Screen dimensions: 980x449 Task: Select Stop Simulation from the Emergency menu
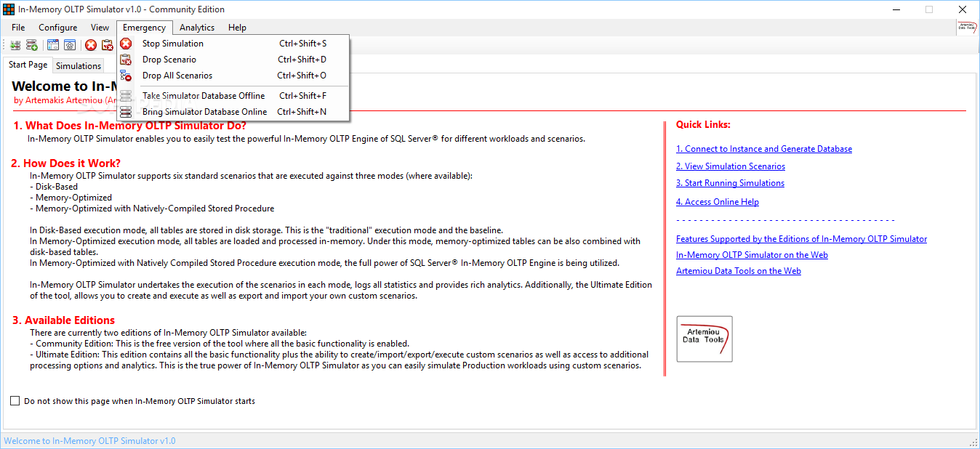[233, 44]
